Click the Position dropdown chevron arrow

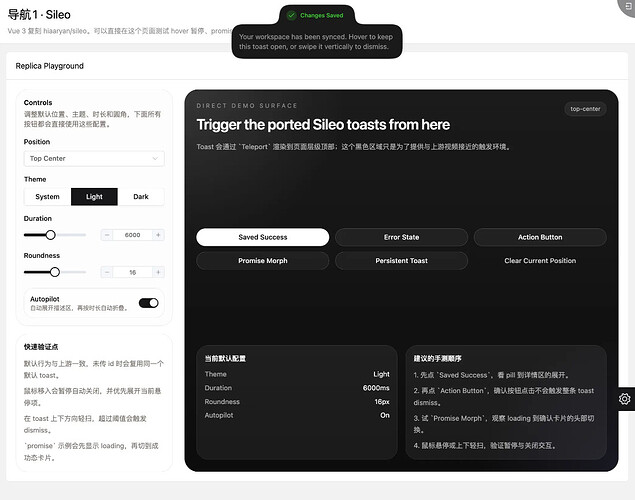tap(155, 158)
